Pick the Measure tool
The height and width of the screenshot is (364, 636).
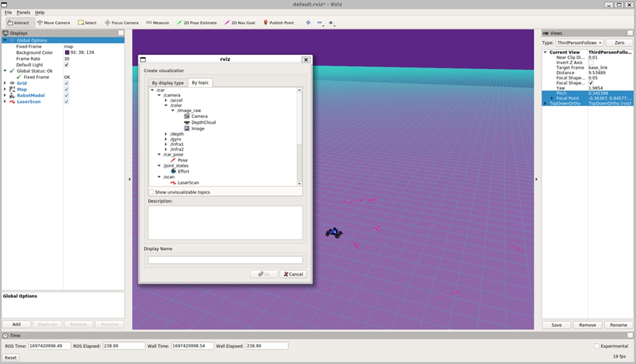click(157, 23)
